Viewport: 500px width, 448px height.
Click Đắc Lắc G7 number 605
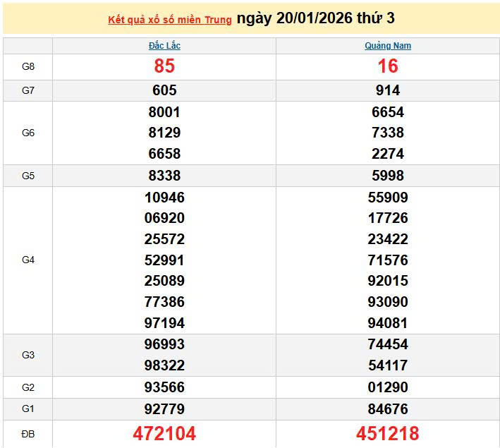click(x=164, y=90)
